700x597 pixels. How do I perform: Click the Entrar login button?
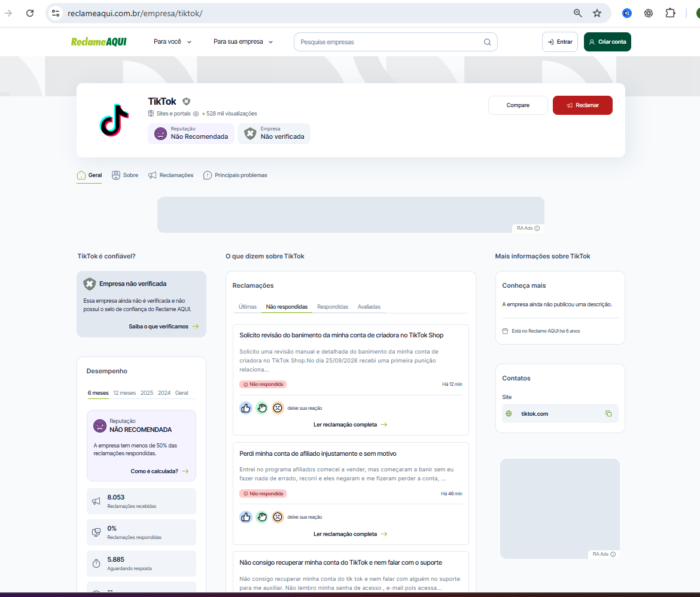coord(560,42)
